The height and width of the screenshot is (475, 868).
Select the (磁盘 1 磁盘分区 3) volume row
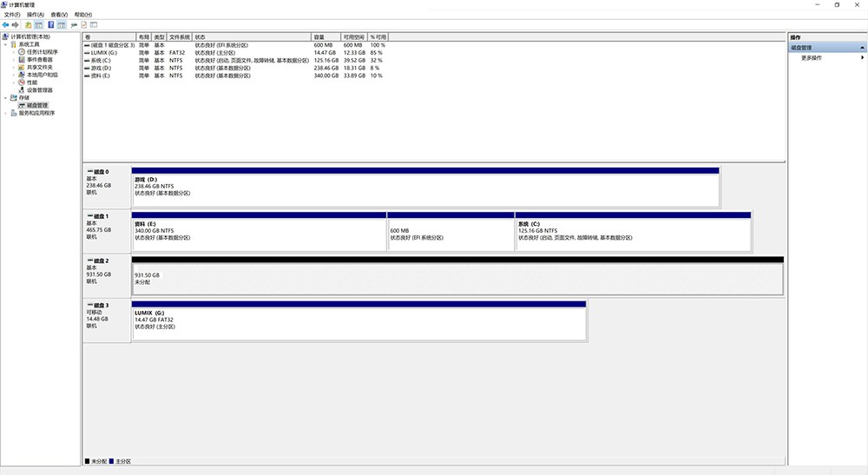tap(234, 45)
